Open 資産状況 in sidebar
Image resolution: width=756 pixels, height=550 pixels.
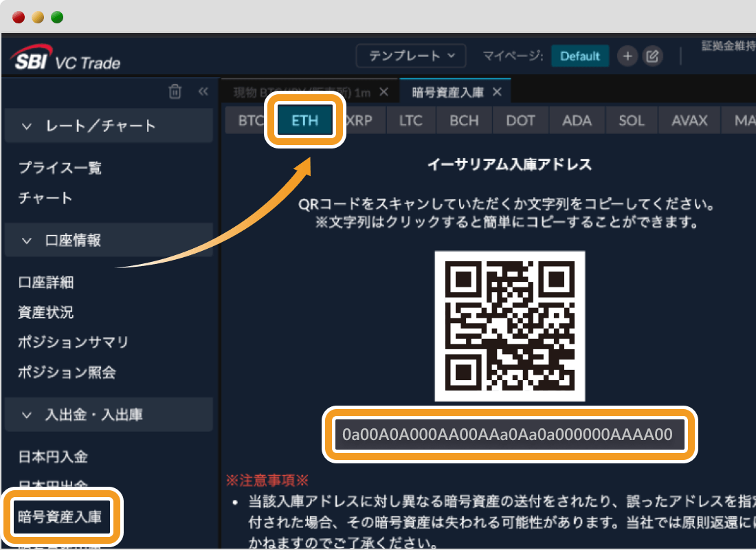(46, 312)
